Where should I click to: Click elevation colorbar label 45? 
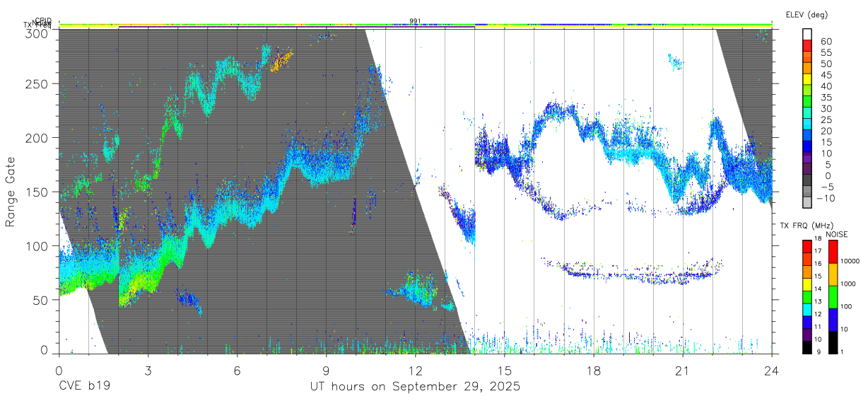coord(826,74)
